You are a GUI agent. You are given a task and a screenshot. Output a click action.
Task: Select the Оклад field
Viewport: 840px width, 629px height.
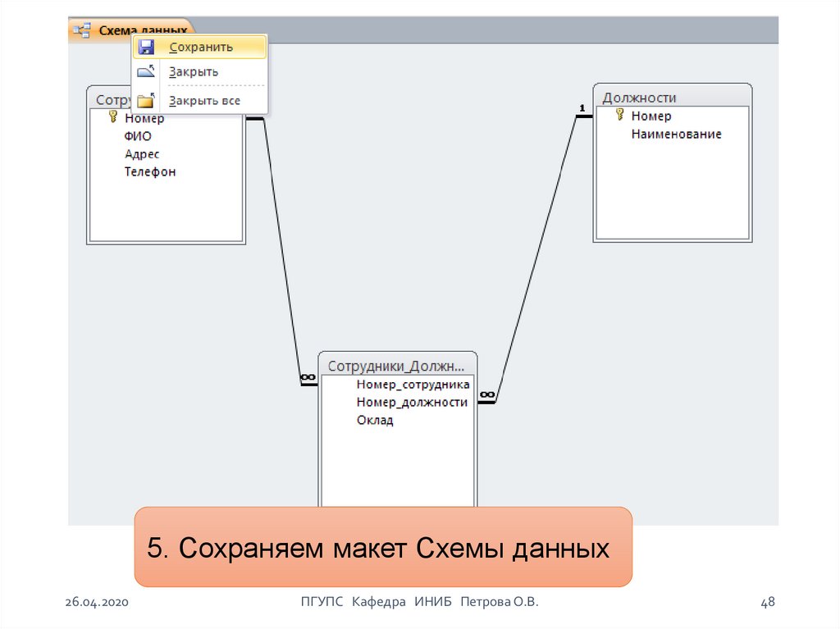click(375, 421)
